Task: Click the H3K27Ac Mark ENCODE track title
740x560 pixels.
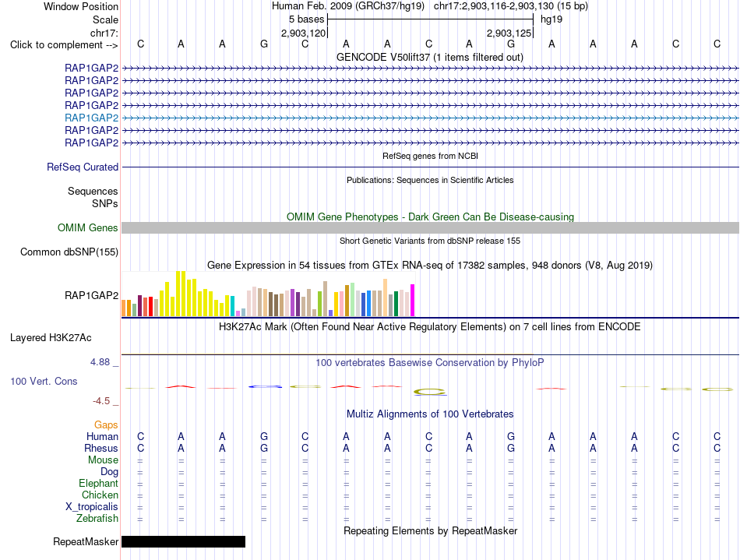Action: coord(430,327)
